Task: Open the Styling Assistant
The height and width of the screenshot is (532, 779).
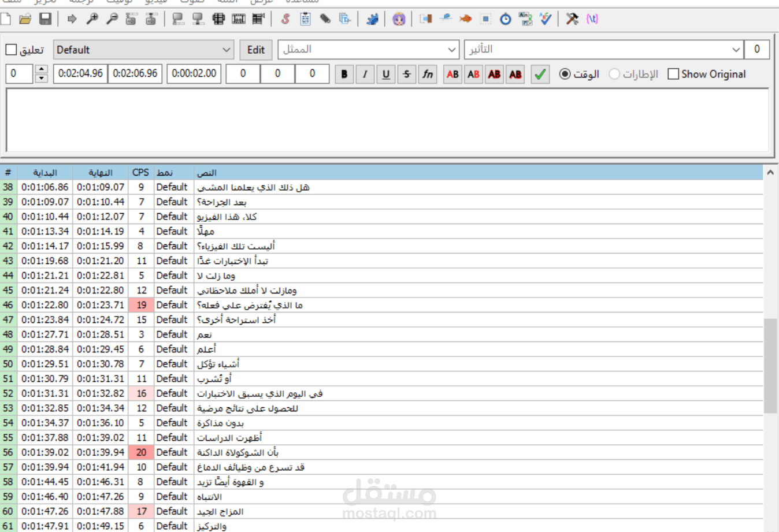Action: (446, 19)
